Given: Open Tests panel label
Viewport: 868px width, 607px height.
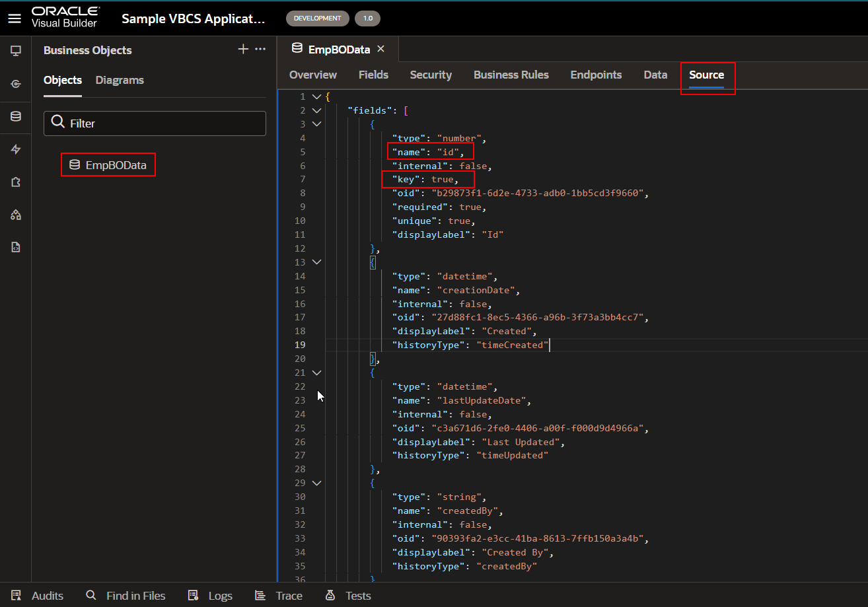Looking at the screenshot, I should click(x=358, y=596).
